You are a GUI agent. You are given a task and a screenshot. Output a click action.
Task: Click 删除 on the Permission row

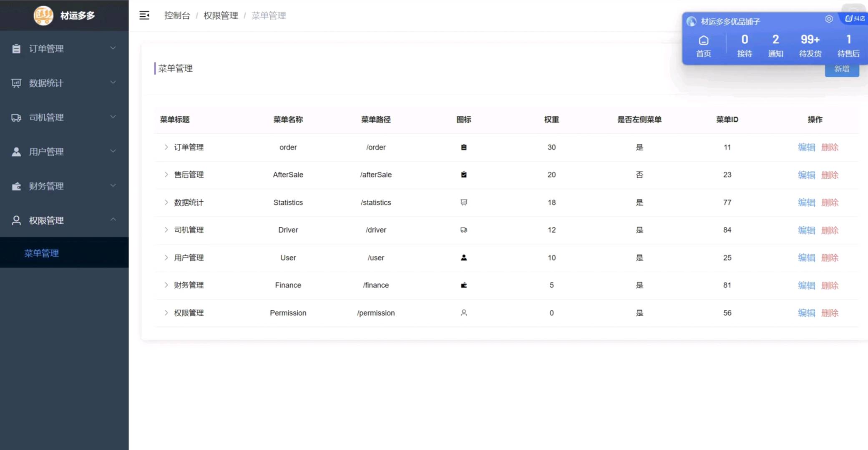tap(830, 313)
